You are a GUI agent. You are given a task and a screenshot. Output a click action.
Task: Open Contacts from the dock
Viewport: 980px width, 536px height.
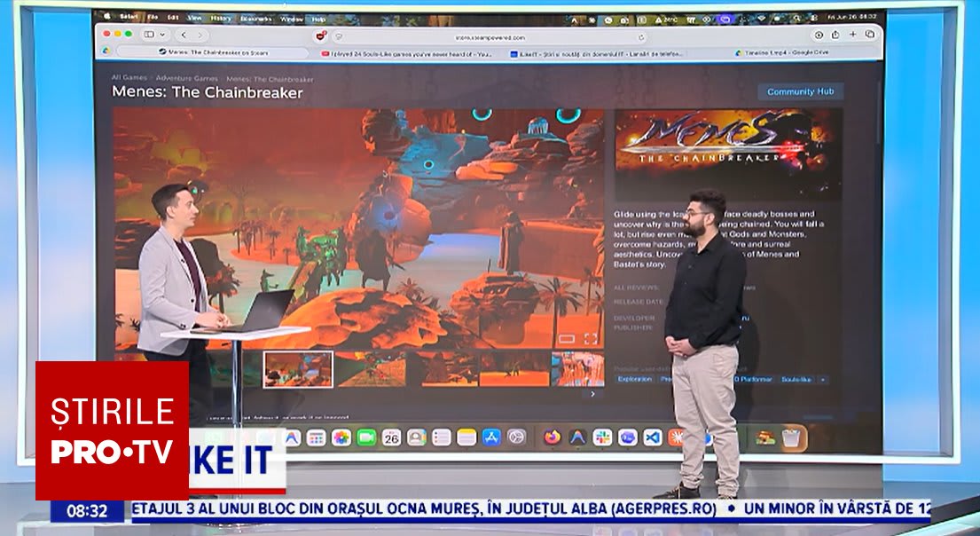(x=416, y=437)
